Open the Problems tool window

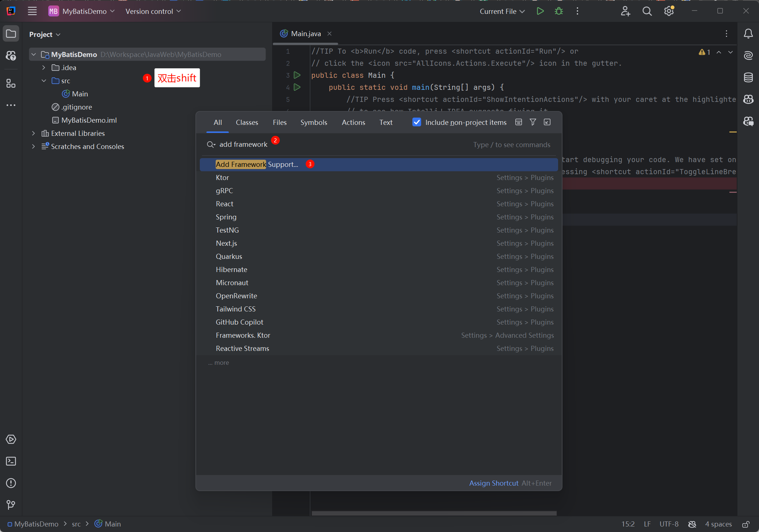pyautogui.click(x=11, y=483)
